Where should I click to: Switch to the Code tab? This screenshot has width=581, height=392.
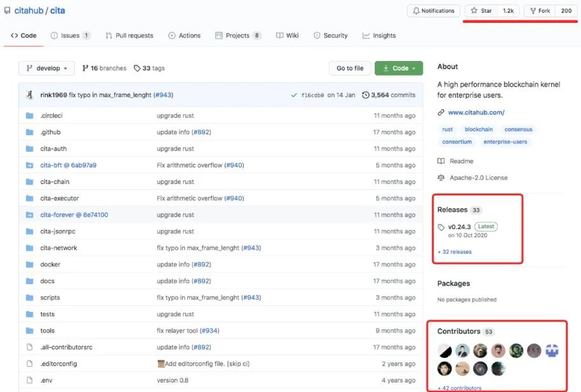click(x=23, y=36)
